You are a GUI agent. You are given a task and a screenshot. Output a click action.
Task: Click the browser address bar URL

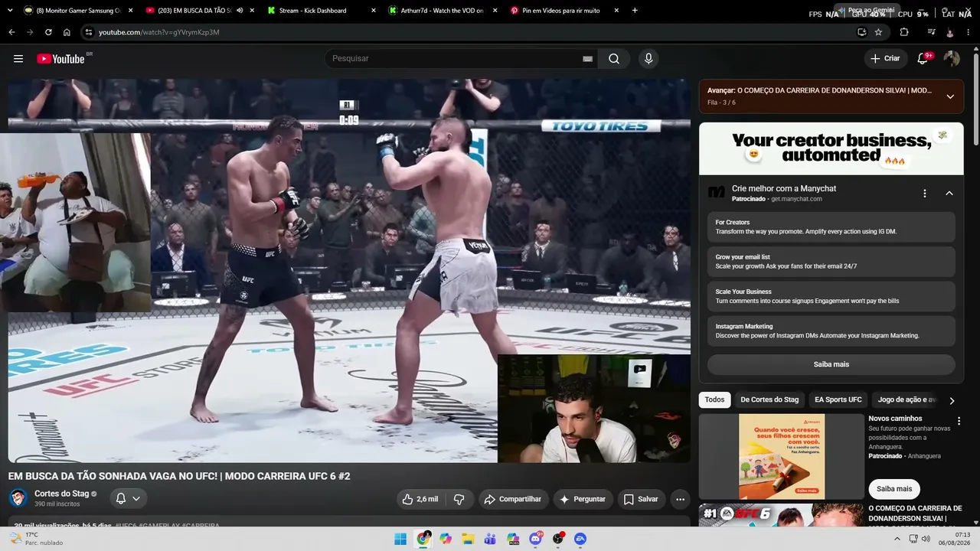pyautogui.click(x=159, y=32)
